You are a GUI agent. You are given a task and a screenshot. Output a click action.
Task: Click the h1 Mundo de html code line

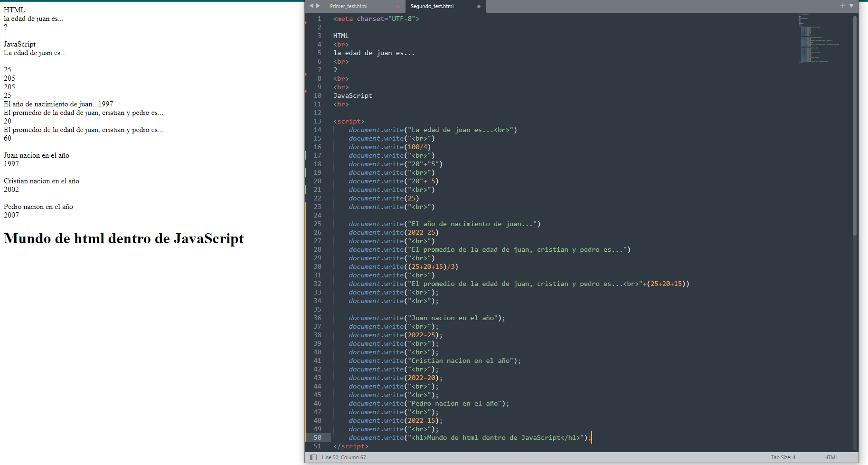coord(470,437)
